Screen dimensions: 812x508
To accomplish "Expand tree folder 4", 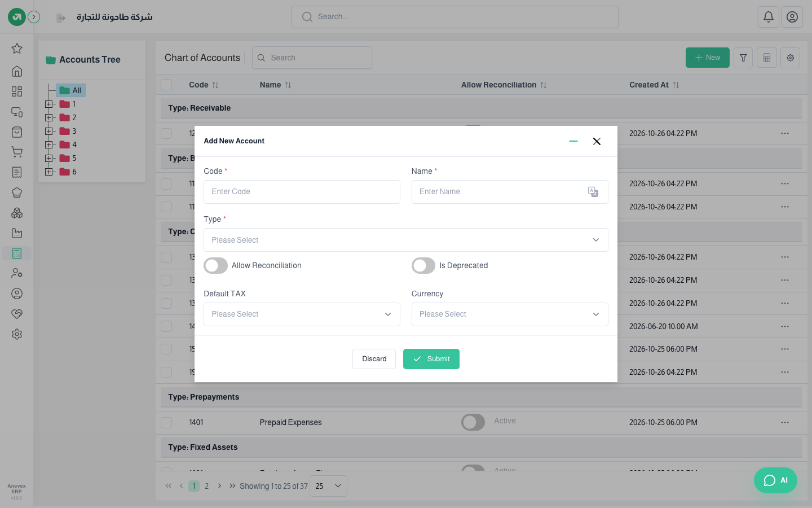I will (x=48, y=144).
